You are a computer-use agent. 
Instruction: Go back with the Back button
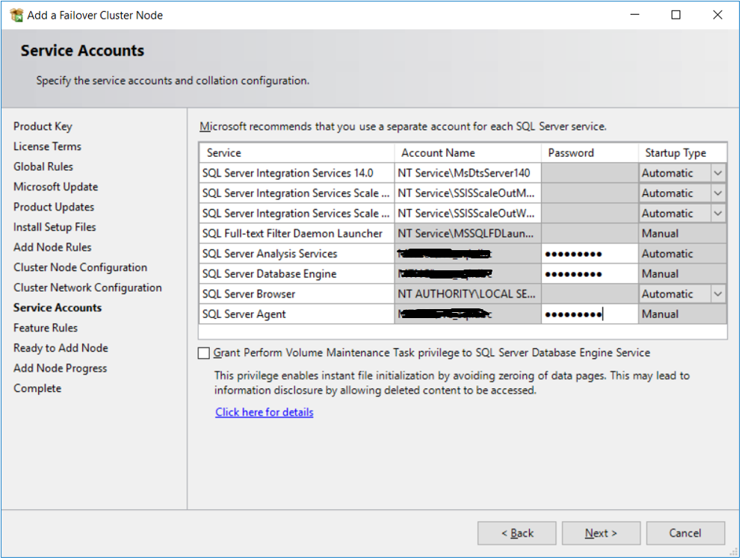(517, 533)
